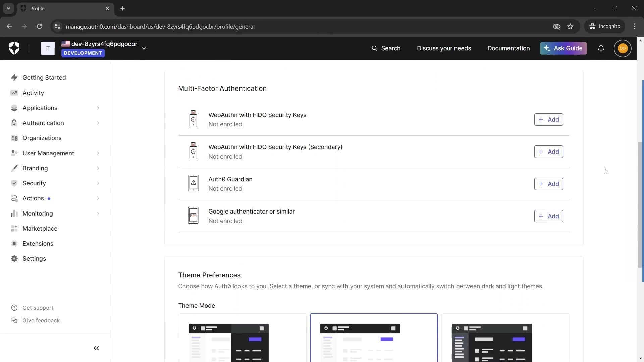Click the DEVELOPMENT environment badge
This screenshot has height=362, width=644.
pos(83,53)
